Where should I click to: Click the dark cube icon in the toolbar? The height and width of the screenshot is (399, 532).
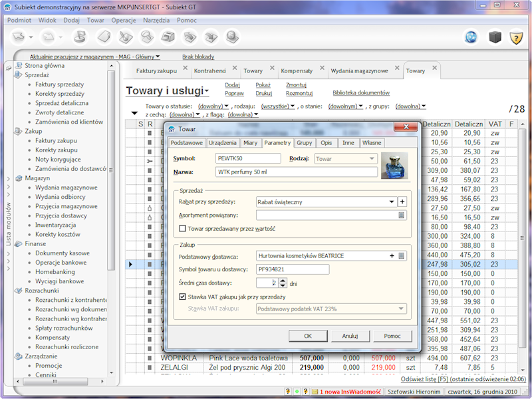tap(494, 37)
